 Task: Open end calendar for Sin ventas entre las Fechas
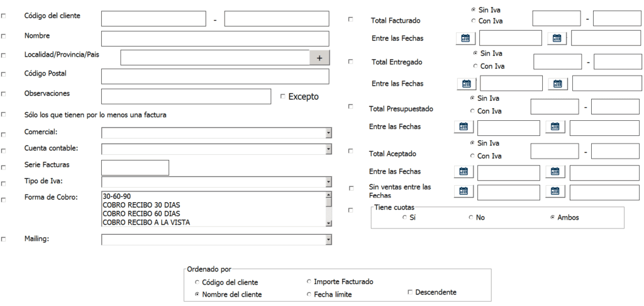pos(555,191)
